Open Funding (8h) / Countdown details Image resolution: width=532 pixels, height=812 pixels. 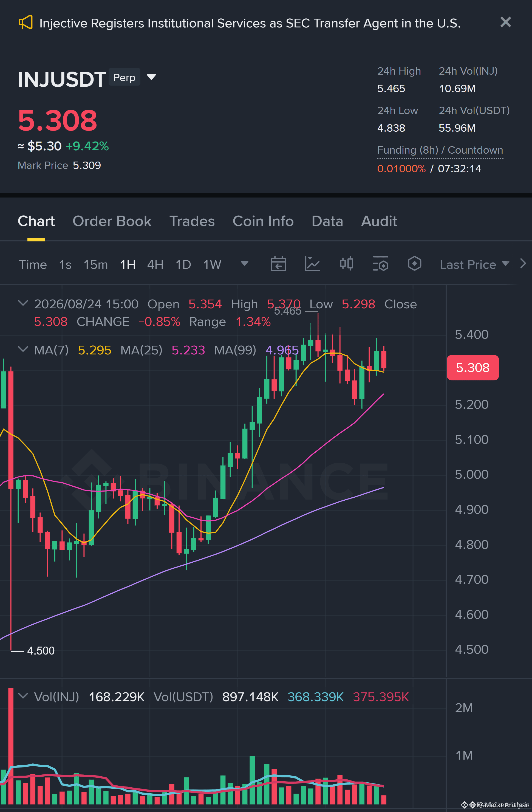pyautogui.click(x=440, y=150)
